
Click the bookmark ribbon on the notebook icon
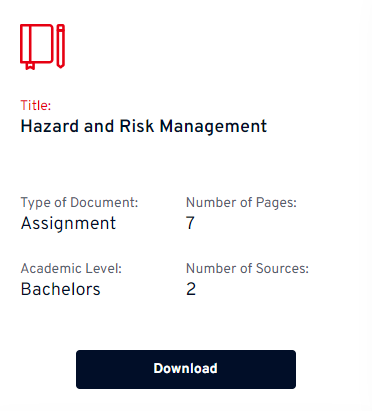pyautogui.click(x=30, y=66)
